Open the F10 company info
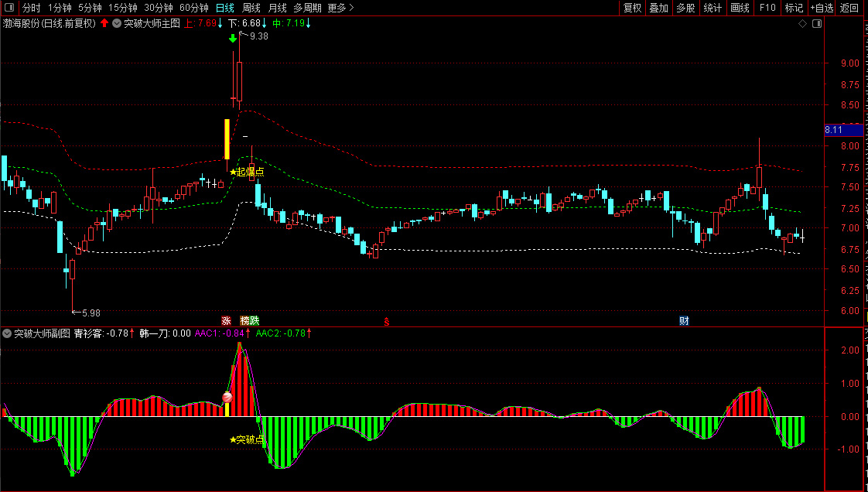 767,8
